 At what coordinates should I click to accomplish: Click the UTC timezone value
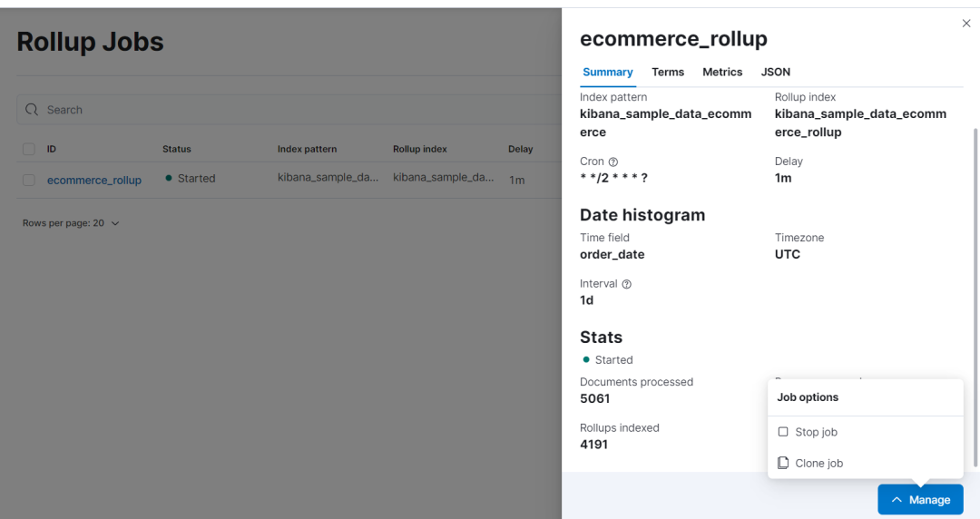[x=788, y=254]
